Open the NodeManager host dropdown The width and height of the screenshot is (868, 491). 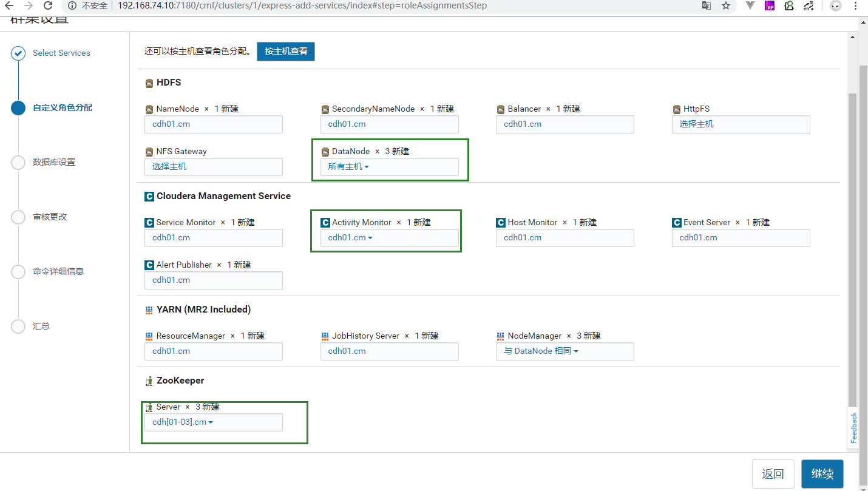pyautogui.click(x=565, y=351)
